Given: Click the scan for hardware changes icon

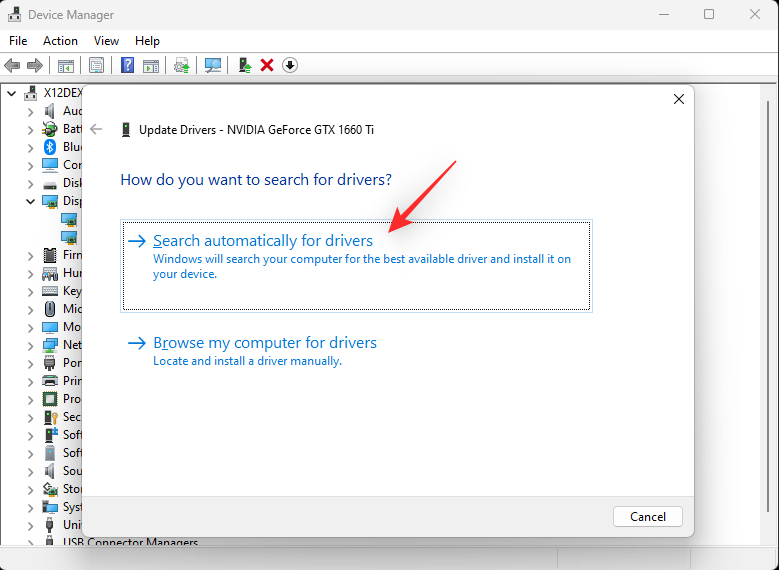Looking at the screenshot, I should click(213, 65).
